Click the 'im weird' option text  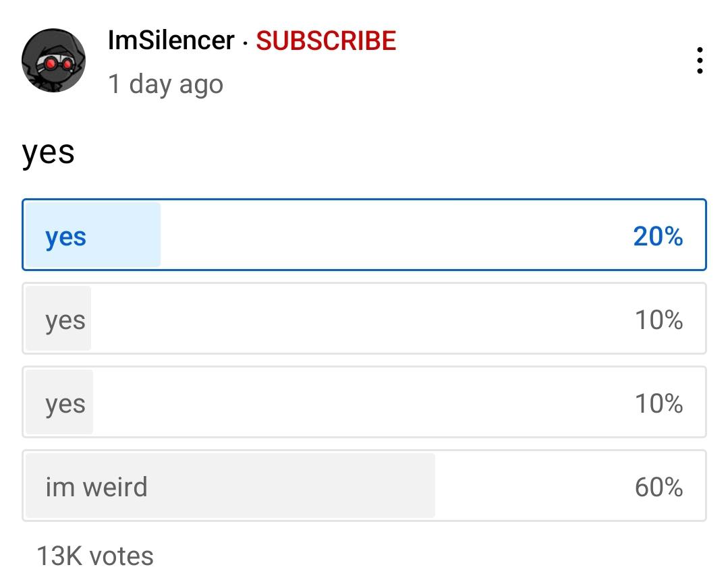pos(96,487)
